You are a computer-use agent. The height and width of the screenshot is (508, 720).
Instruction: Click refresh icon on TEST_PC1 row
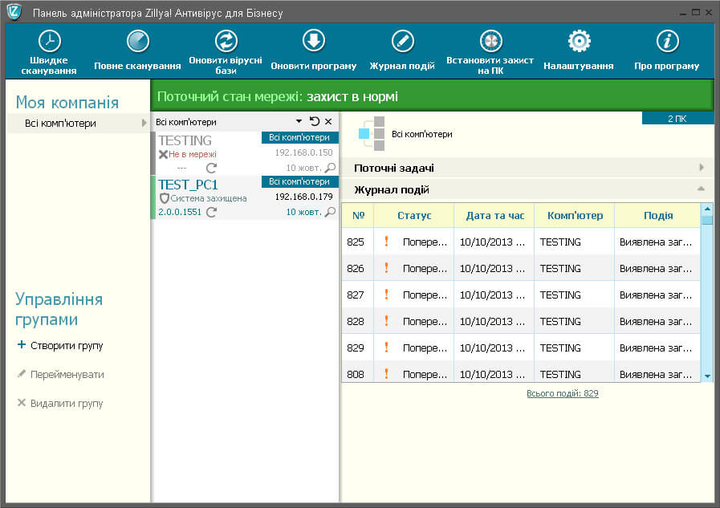pyautogui.click(x=211, y=212)
